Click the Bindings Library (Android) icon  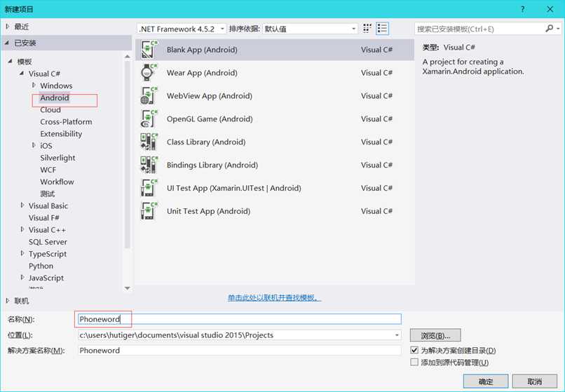click(149, 165)
